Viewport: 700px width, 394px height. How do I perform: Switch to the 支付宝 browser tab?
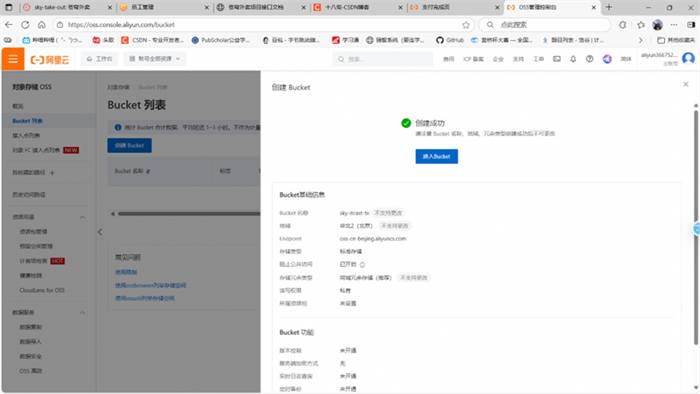click(x=455, y=7)
